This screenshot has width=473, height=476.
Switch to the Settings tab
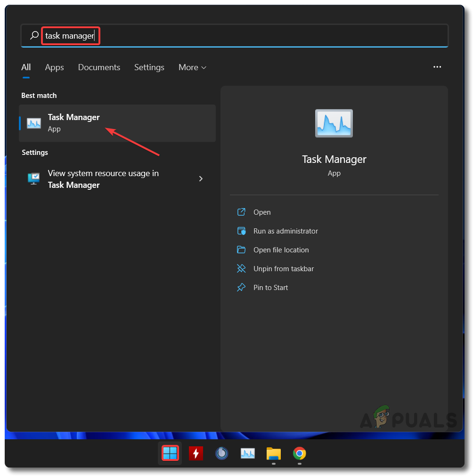(149, 67)
